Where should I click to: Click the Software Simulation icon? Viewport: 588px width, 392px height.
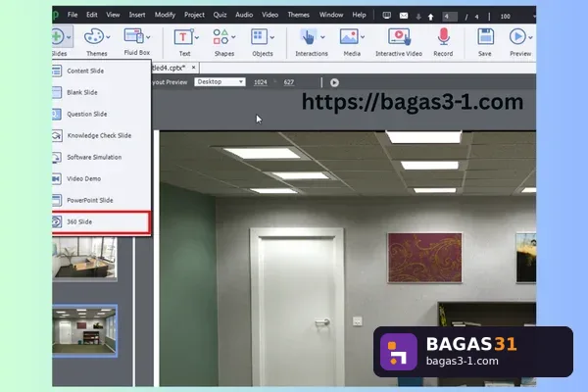click(x=57, y=157)
